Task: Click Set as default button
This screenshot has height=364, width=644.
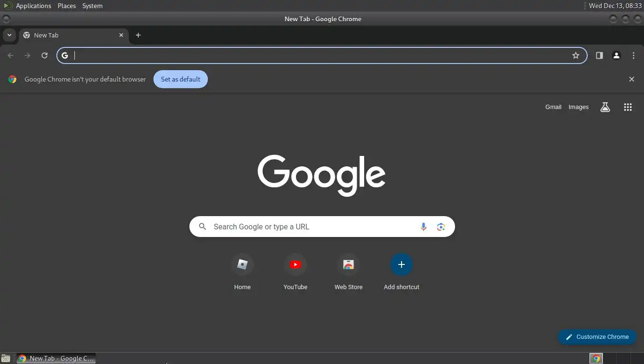Action: click(x=180, y=79)
